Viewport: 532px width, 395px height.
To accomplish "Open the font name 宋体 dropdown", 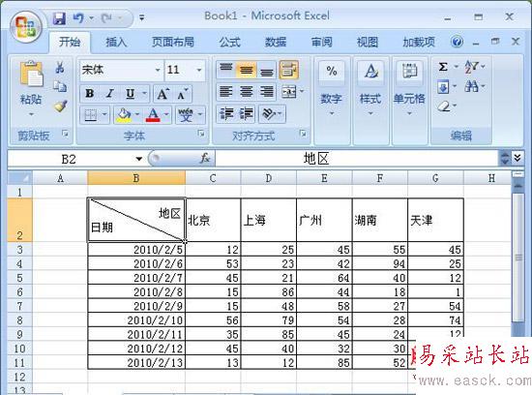I will tap(158, 70).
